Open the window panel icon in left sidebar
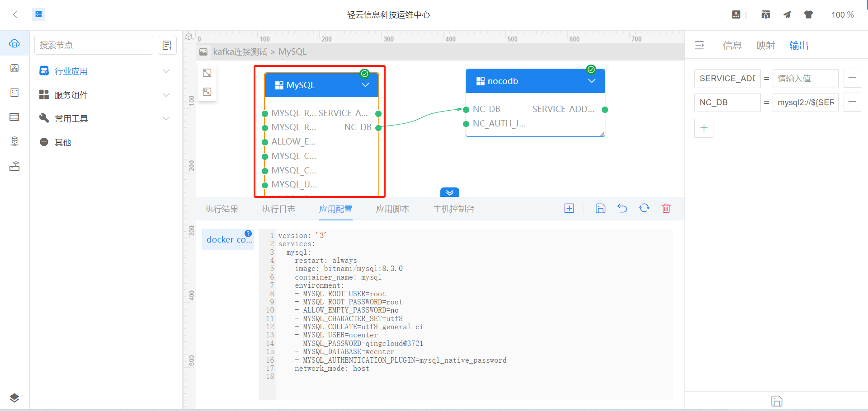The width and height of the screenshot is (868, 411). click(x=14, y=93)
